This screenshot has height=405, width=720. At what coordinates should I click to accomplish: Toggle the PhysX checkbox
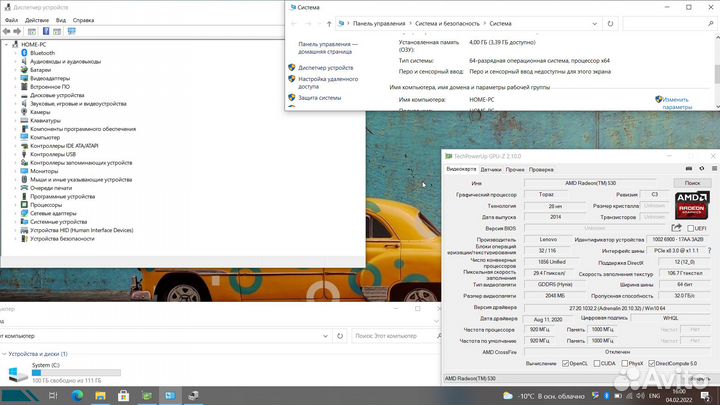tap(624, 364)
